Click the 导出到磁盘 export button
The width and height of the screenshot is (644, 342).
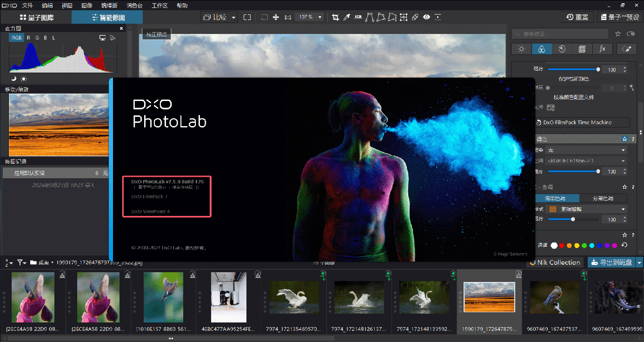(x=612, y=262)
